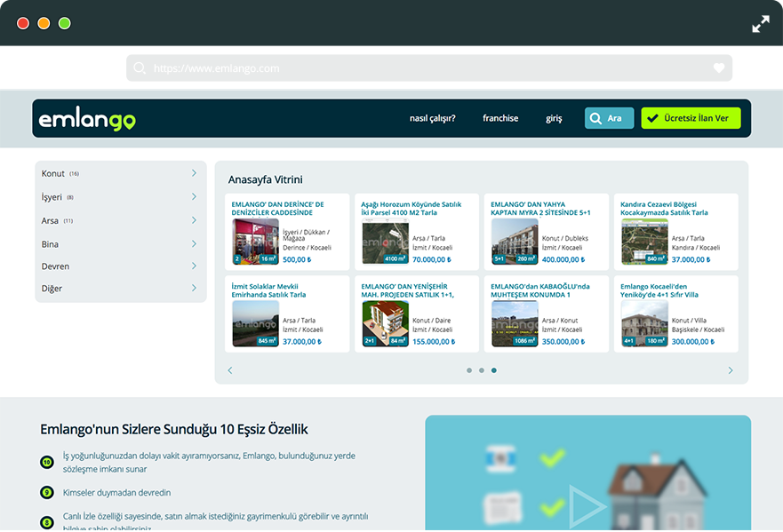Click the Ara search button
This screenshot has width=783, height=532.
point(609,118)
